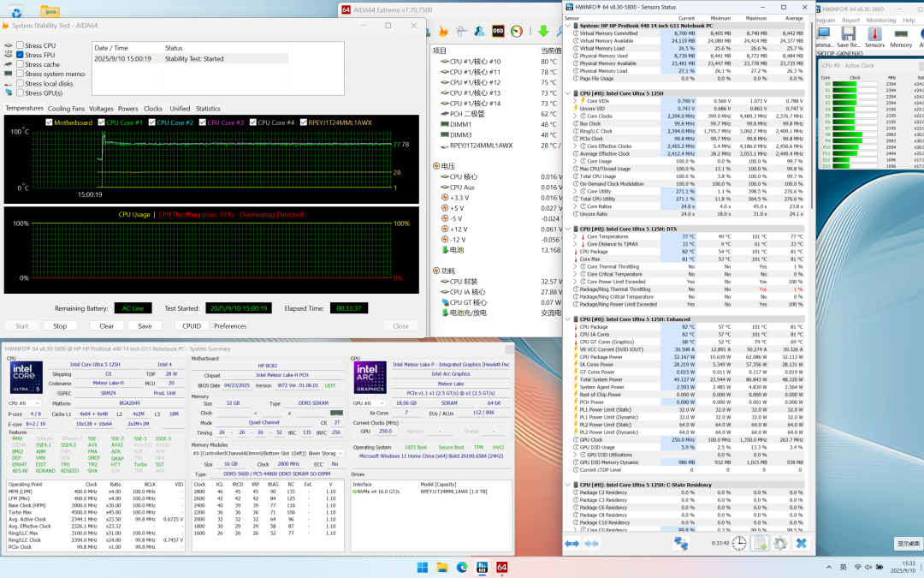Enable the Stress local disks checkbox

(x=20, y=83)
